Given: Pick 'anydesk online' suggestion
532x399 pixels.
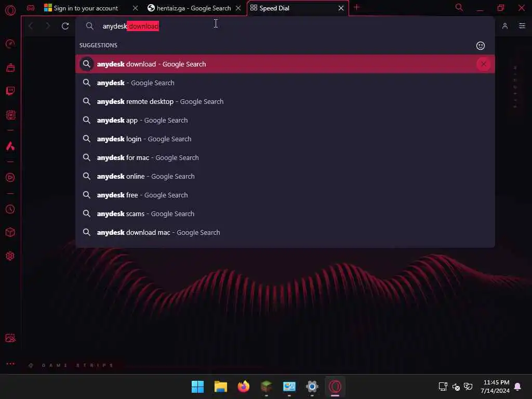Looking at the screenshot, I should click(285, 177).
